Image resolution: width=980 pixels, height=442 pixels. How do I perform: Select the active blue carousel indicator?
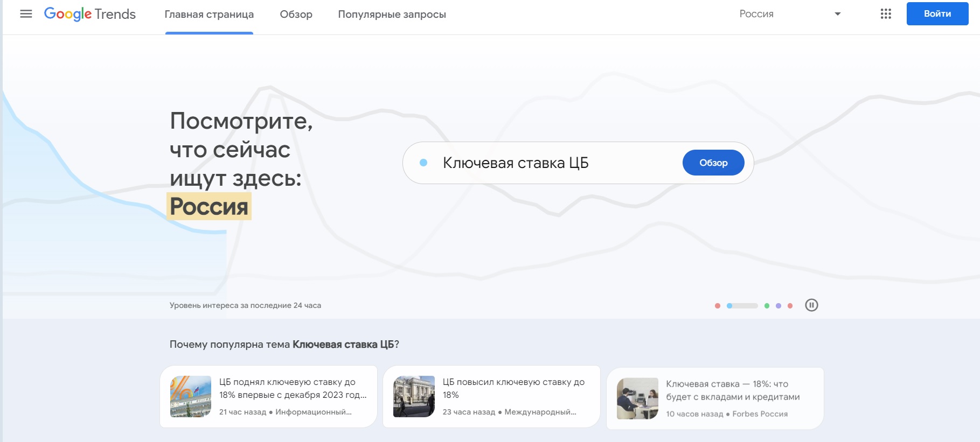click(742, 306)
